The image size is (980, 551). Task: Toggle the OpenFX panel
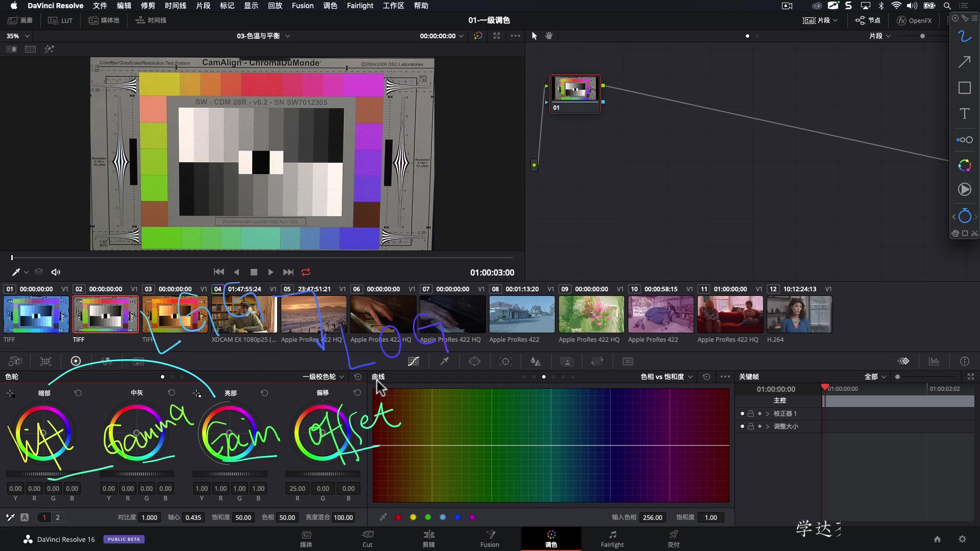915,20
